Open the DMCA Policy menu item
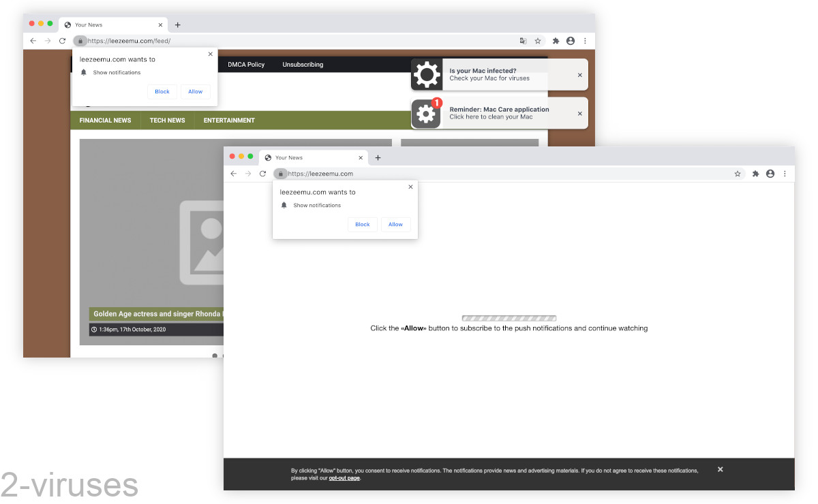The height and width of the screenshot is (504, 818). (245, 65)
